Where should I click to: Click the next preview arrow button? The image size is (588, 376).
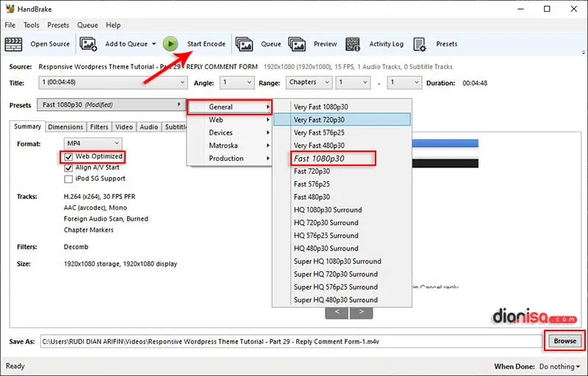(361, 312)
